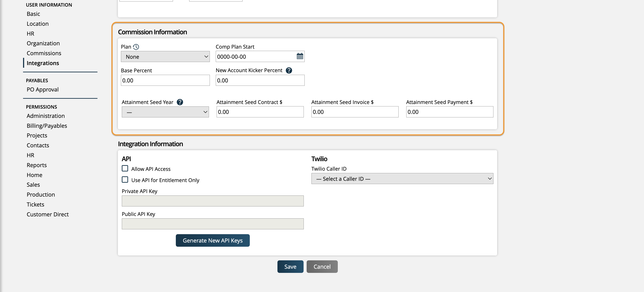Click the Private API Key field
644x292 pixels.
[x=212, y=201]
